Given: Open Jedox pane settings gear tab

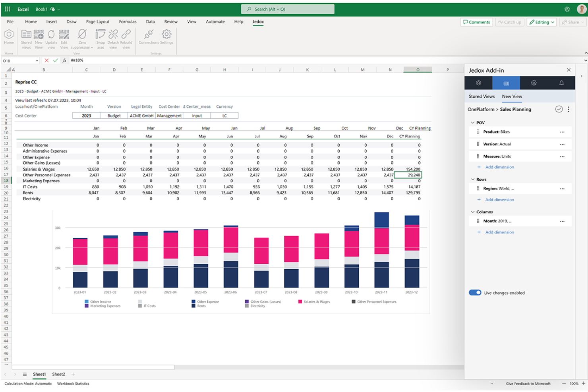Looking at the screenshot, I should pos(534,83).
